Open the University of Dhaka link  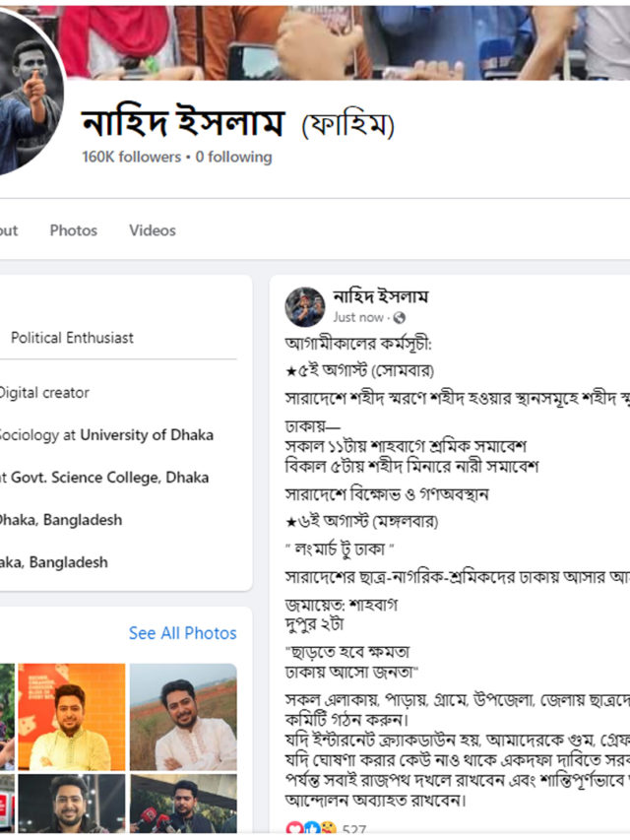[x=147, y=434]
